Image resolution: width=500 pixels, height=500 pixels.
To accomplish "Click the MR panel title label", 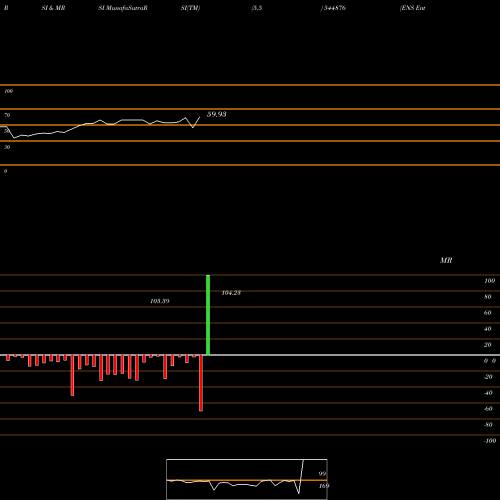I will click(446, 260).
